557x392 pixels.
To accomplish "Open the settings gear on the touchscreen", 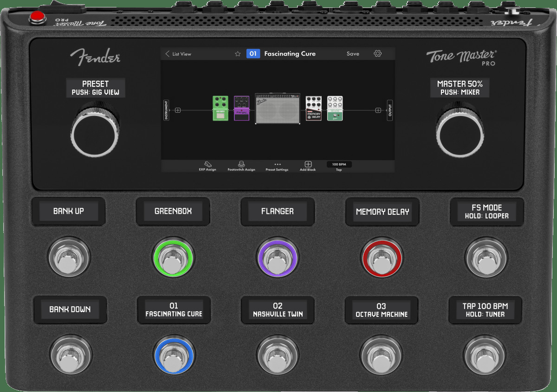I will (x=377, y=53).
